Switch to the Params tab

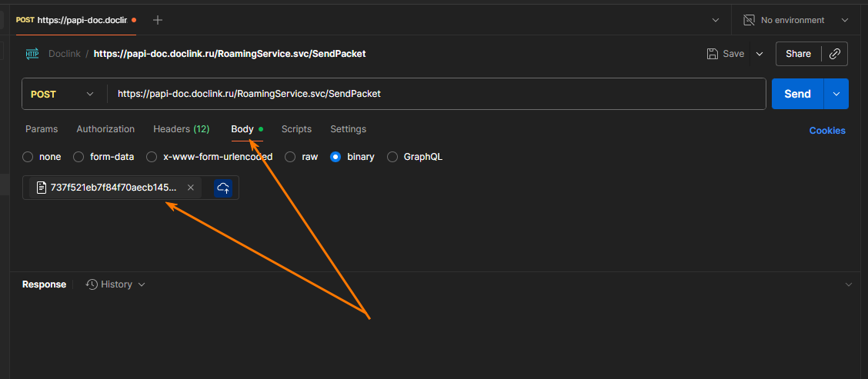(x=42, y=129)
